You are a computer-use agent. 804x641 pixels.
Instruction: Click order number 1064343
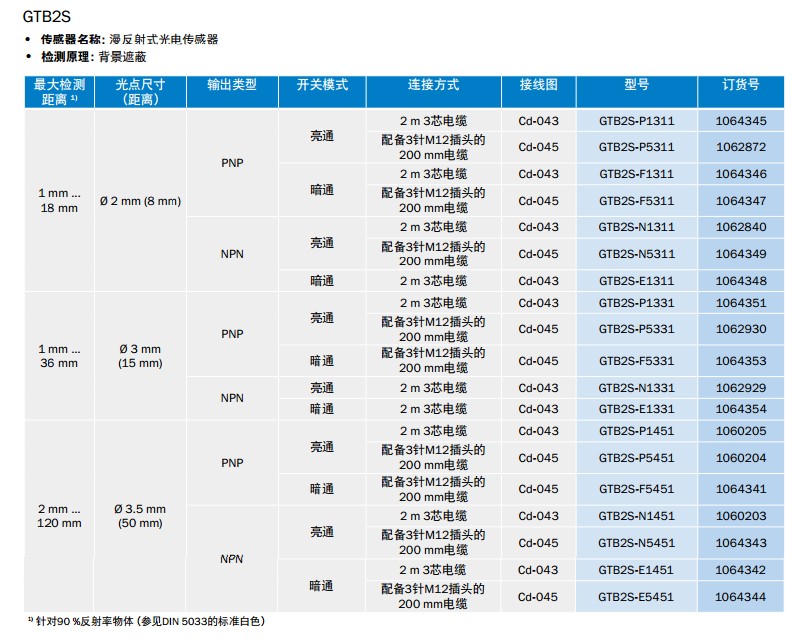741,543
